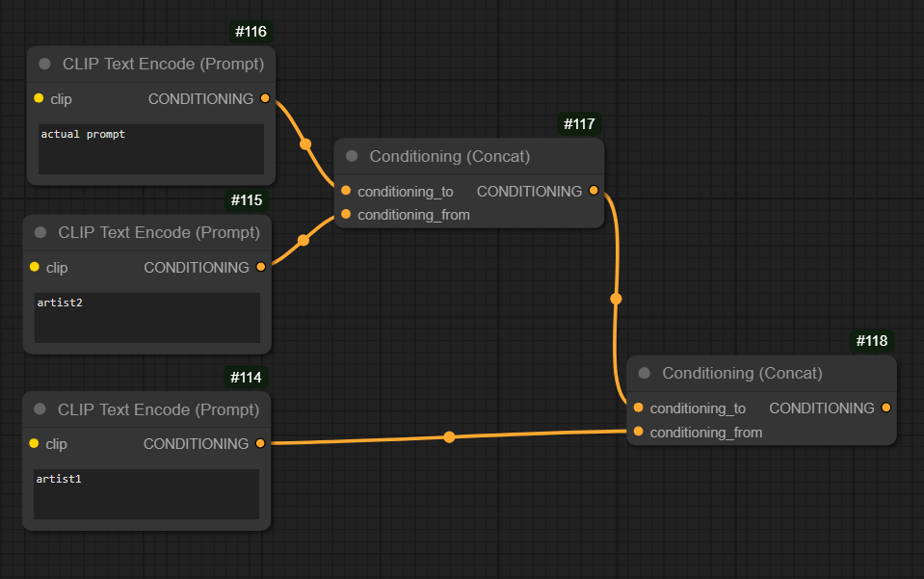Click the 'artist1' prompt text field
Viewport: 924px width, 579px height.
pos(146,494)
